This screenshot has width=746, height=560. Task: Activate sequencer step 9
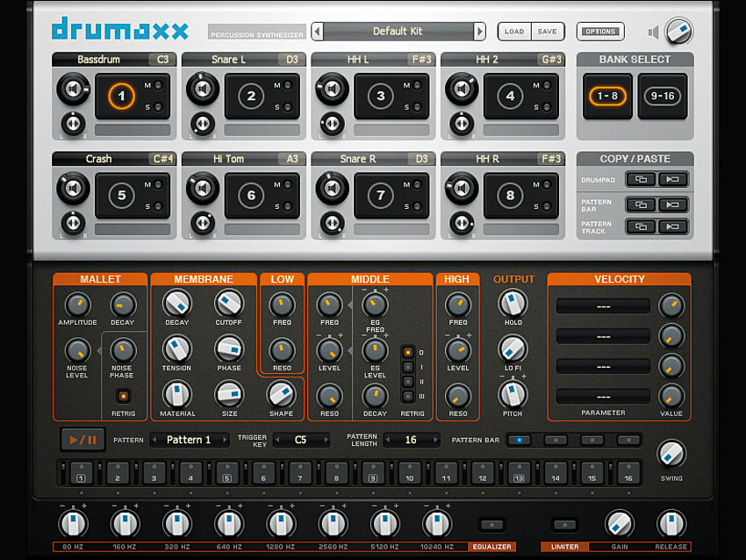pos(373,473)
